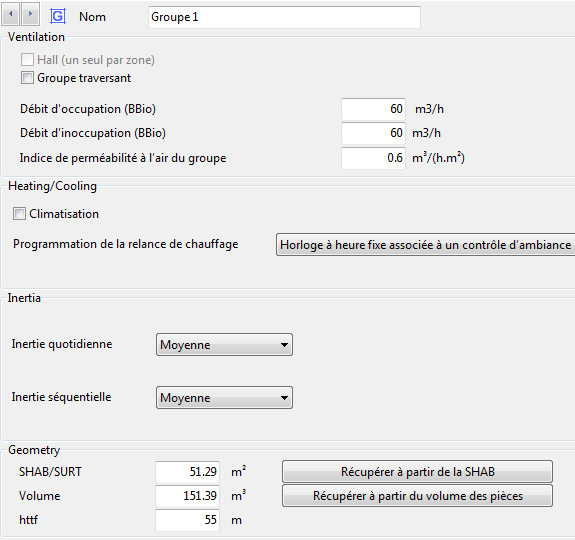Image resolution: width=575 pixels, height=540 pixels.
Task: Click the SHAB/SURT label
Action: 50,472
